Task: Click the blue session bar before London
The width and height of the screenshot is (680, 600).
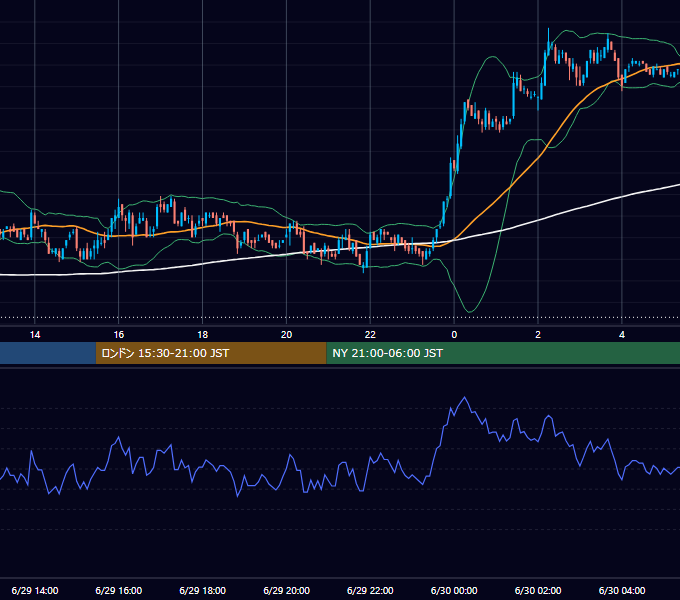Action: point(48,353)
